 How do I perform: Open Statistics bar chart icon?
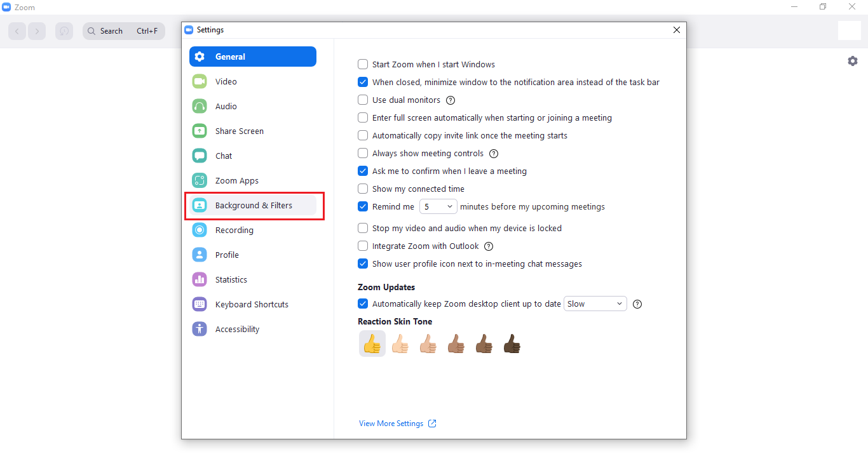click(200, 279)
